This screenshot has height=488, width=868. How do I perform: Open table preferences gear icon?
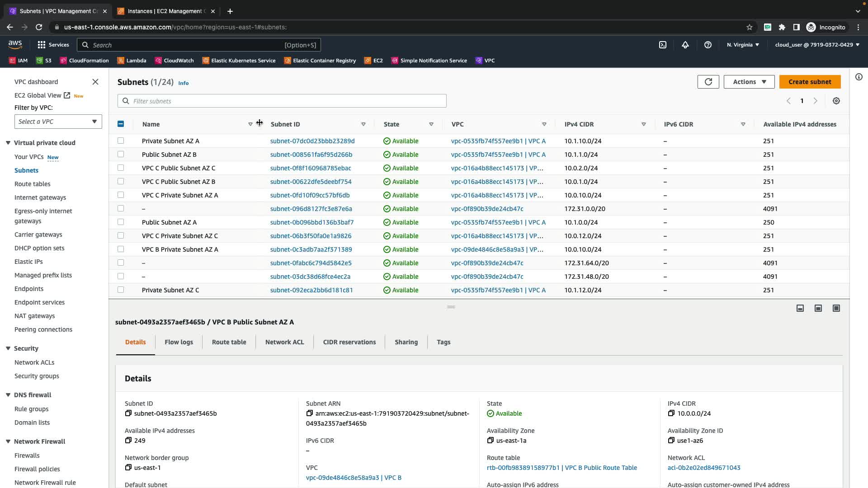[836, 101]
